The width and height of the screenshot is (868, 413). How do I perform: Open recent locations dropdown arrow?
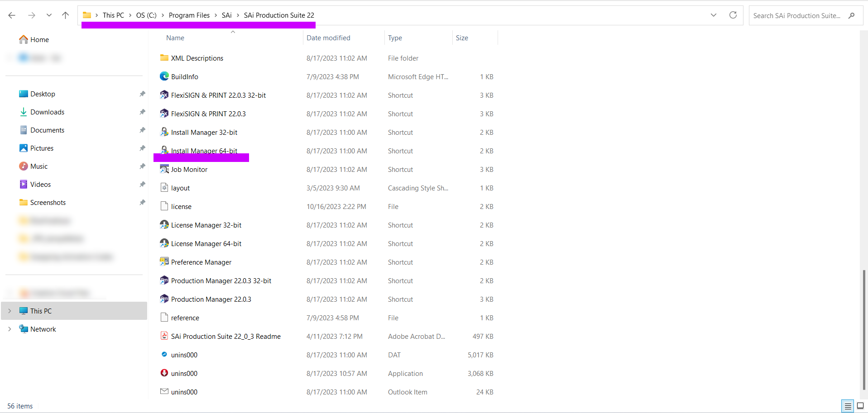(49, 15)
